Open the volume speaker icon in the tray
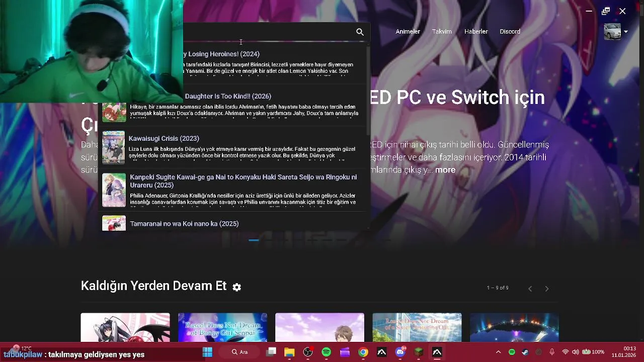 (575, 352)
